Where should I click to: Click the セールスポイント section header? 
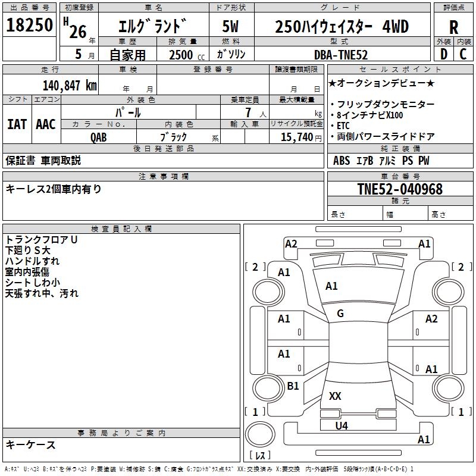click(400, 69)
